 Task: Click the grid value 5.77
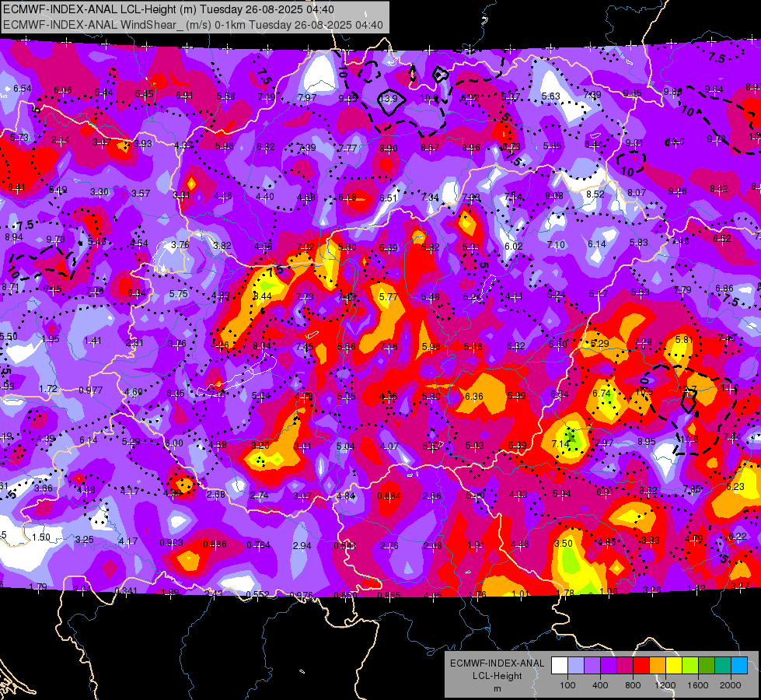pyautogui.click(x=388, y=297)
